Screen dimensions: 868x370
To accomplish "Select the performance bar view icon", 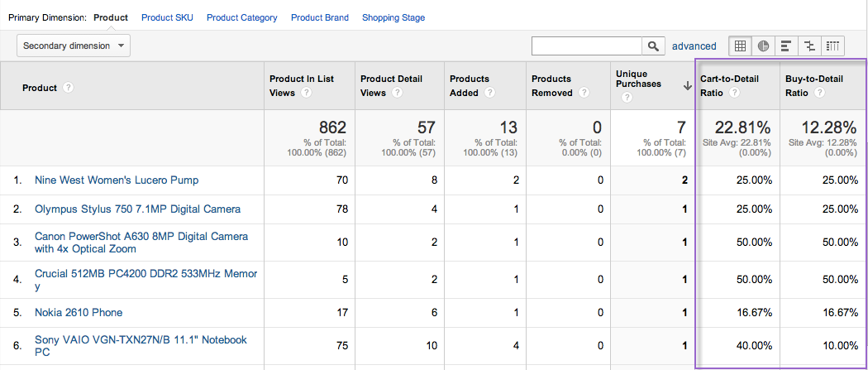I will (x=786, y=46).
